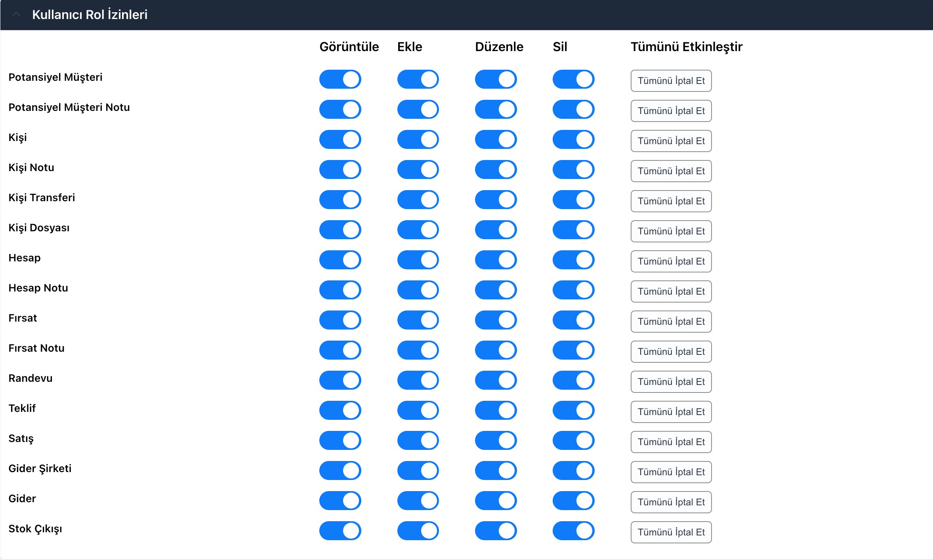Click Tümünü İptal Et for Kişi Dosyası
This screenshot has height=560, width=933.
[x=671, y=231]
